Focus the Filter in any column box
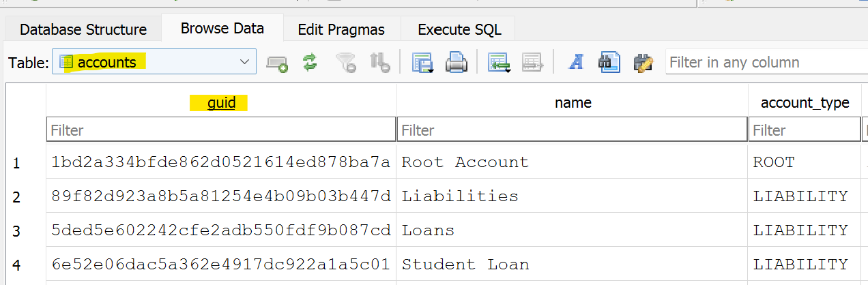868x285 pixels. (x=766, y=63)
